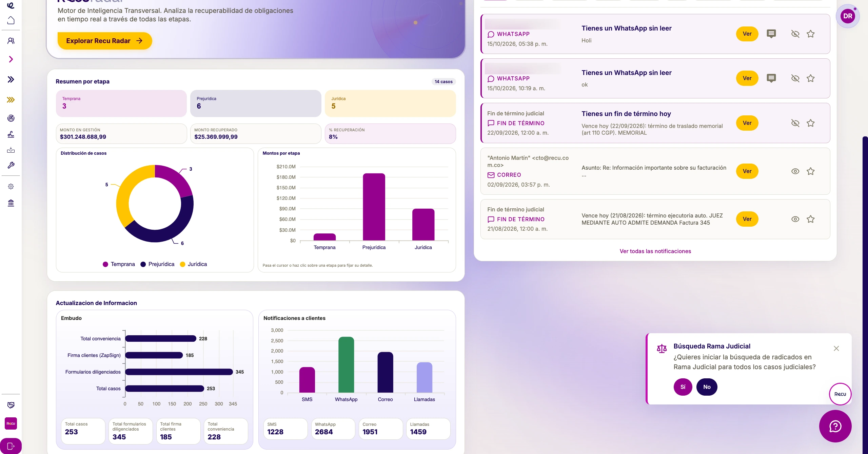The height and width of the screenshot is (454, 868).
Task: Toggle the eye icon on the Correo notification
Action: [x=795, y=171]
